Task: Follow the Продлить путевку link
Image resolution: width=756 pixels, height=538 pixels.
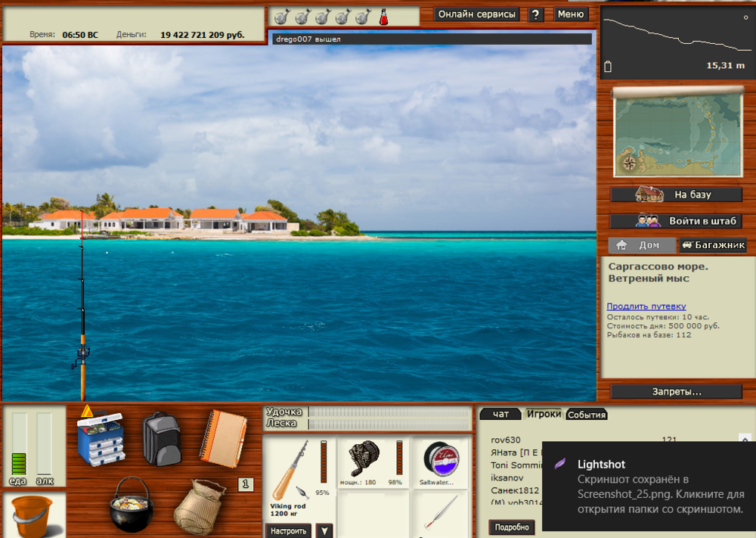Action: coord(646,306)
